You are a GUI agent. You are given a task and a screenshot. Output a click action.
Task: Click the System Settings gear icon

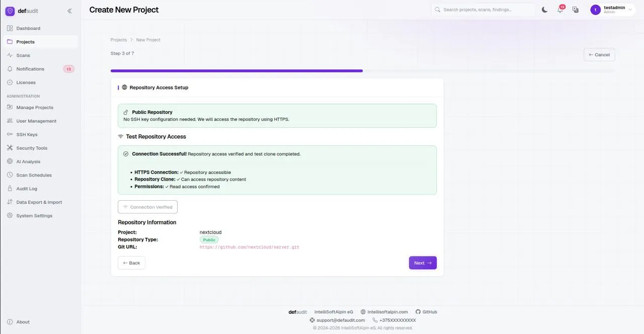point(10,216)
